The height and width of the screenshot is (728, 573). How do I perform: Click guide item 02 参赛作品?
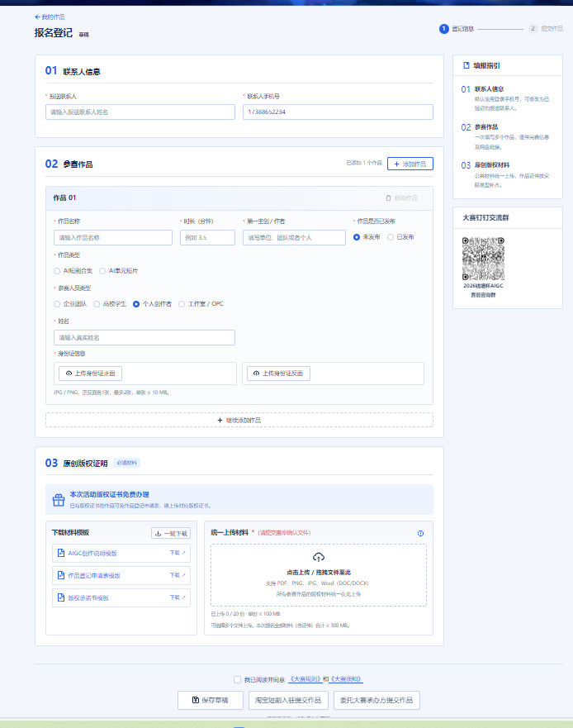[x=505, y=136]
